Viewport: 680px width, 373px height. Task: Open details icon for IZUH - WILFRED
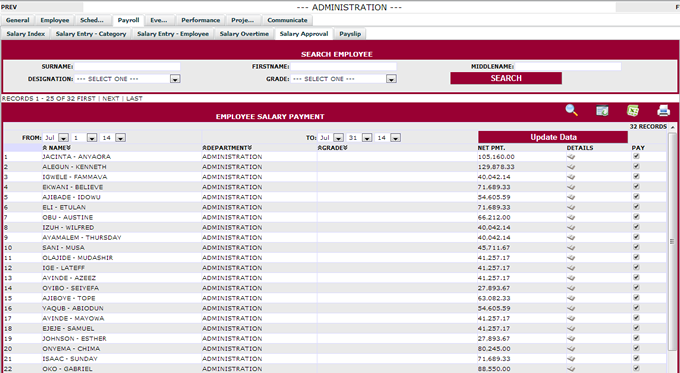571,228
